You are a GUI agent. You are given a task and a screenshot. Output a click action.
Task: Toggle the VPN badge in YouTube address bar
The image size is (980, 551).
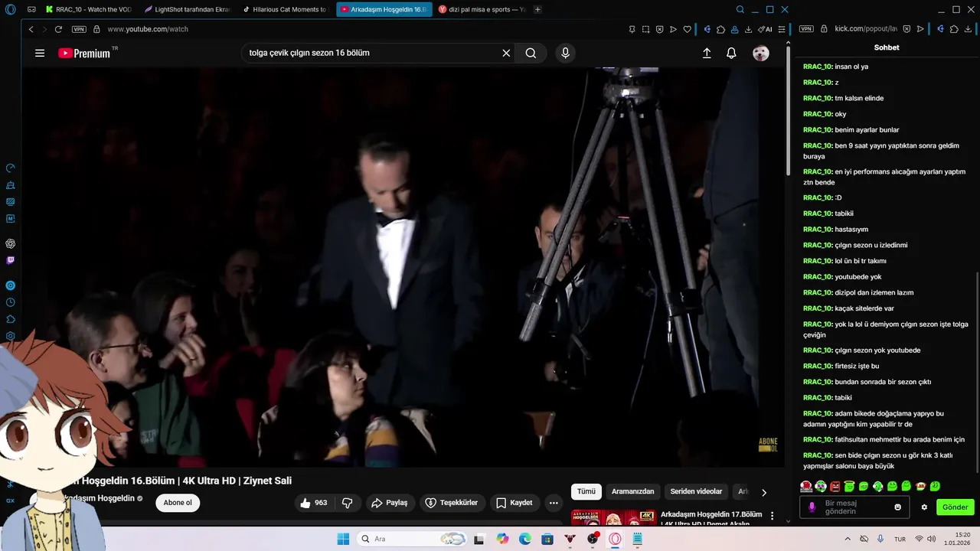[x=79, y=29]
